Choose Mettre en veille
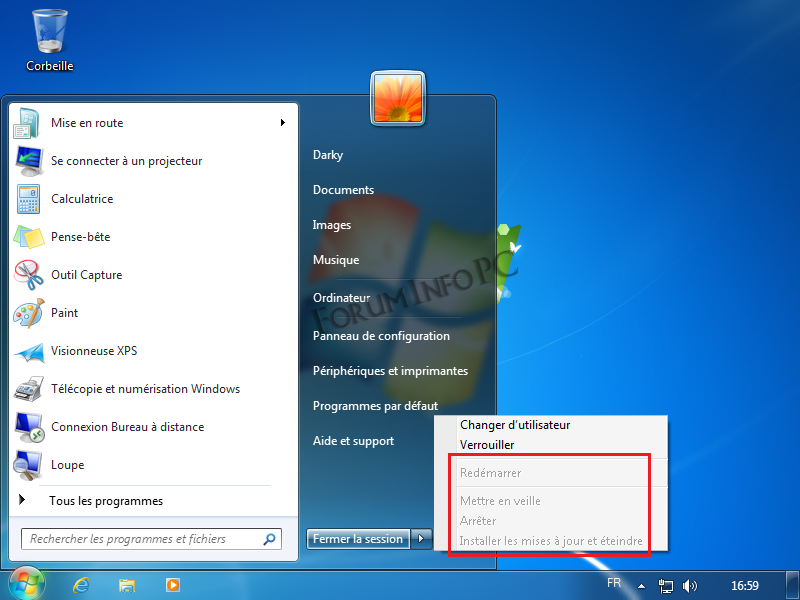 [551, 501]
